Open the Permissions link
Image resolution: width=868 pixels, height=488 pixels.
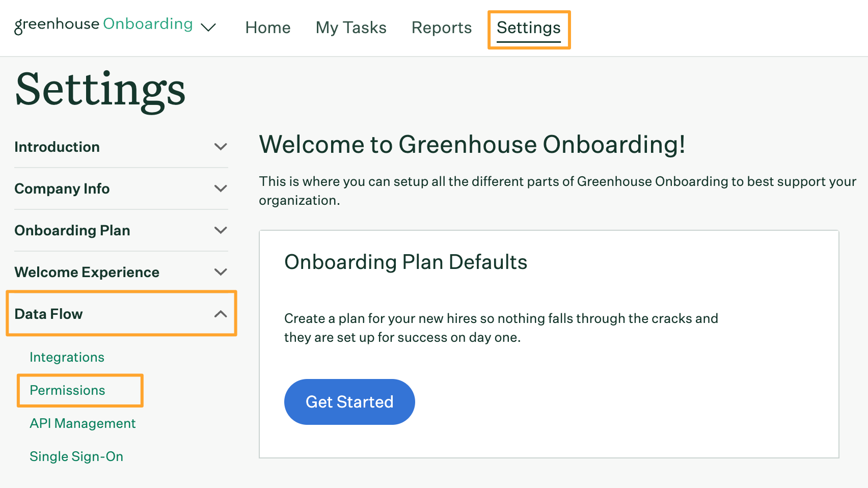pyautogui.click(x=67, y=390)
